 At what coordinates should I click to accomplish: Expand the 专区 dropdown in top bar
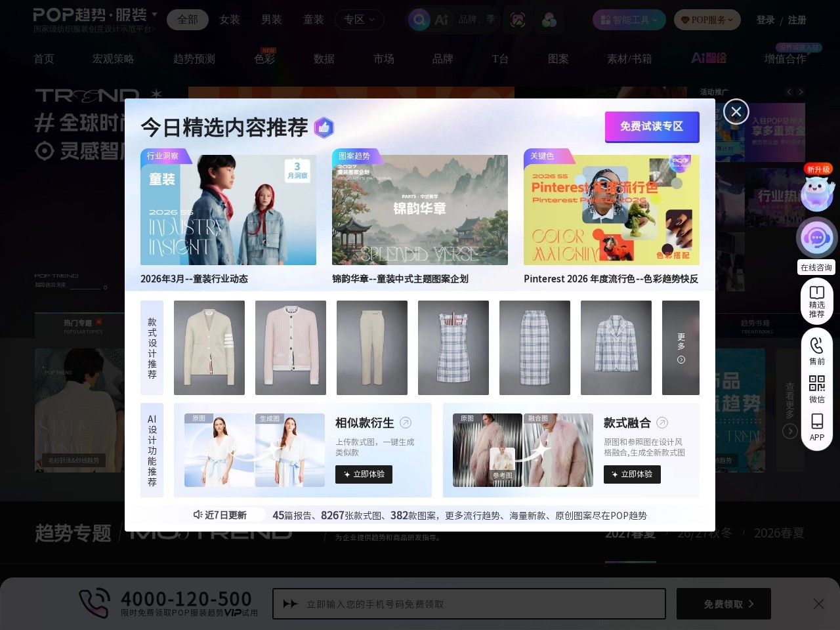359,20
